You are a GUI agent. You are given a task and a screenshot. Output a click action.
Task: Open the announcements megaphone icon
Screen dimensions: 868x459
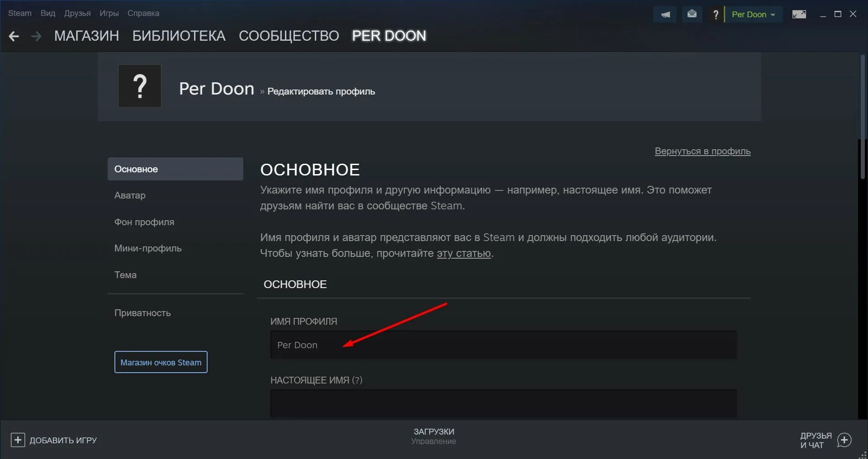pyautogui.click(x=665, y=14)
